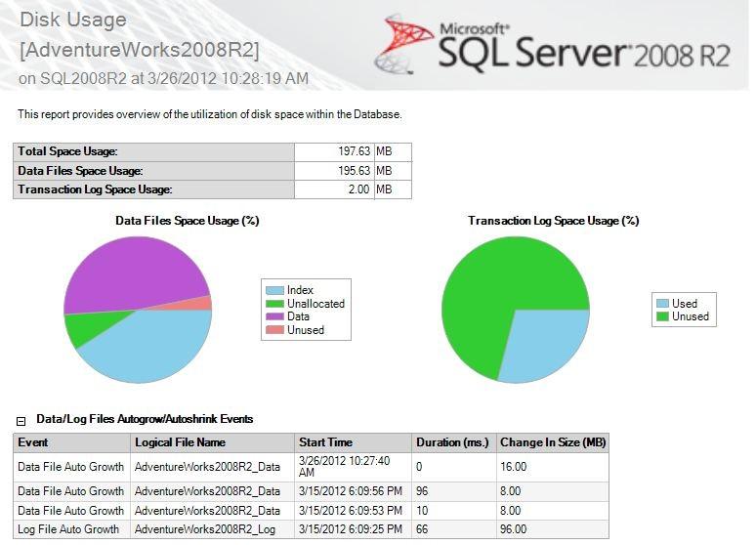756x545 pixels.
Task: Click the 'Data Files Space Usage:' label
Action: pos(80,171)
